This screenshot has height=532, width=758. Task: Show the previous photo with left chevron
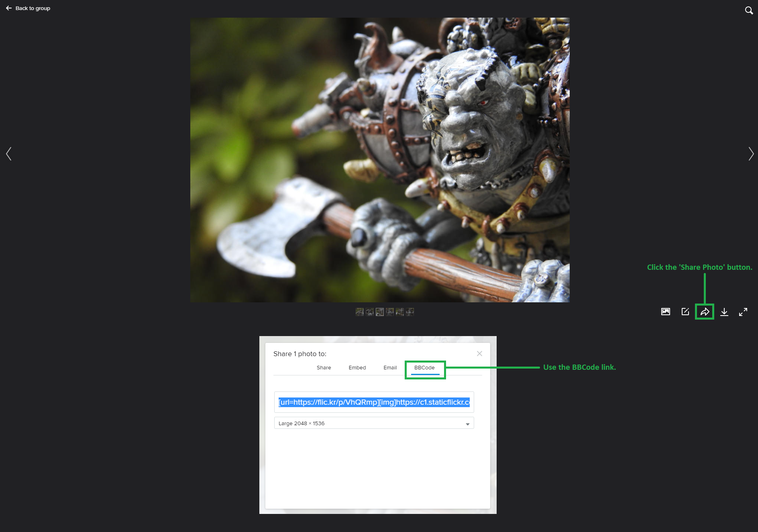9,154
